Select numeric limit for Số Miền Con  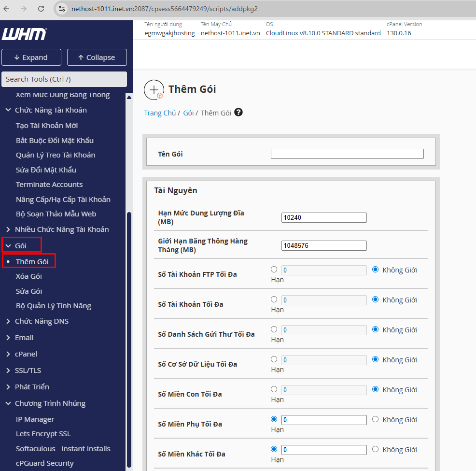pos(274,389)
